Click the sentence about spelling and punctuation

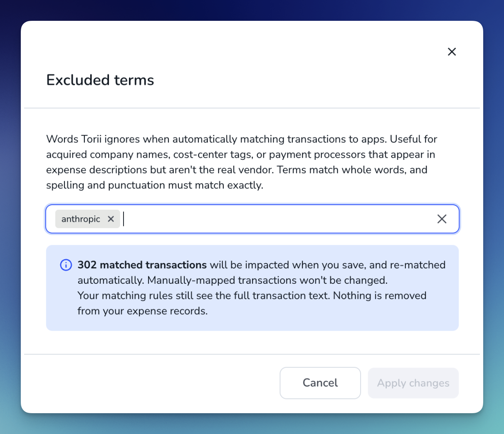point(155,185)
